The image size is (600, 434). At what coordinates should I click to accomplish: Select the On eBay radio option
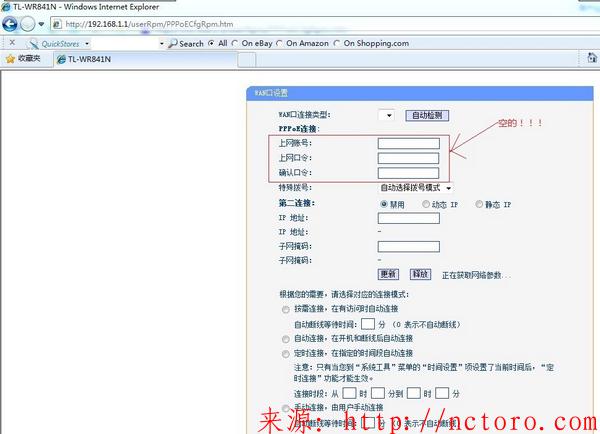(235, 43)
